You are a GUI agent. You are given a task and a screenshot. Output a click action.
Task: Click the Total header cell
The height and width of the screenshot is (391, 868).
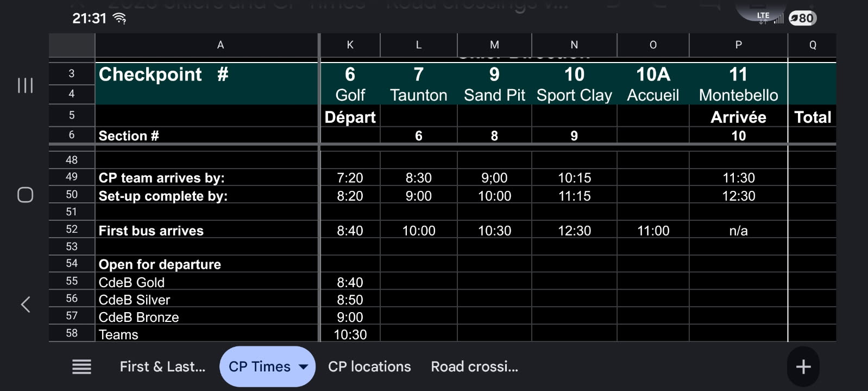[x=812, y=117]
